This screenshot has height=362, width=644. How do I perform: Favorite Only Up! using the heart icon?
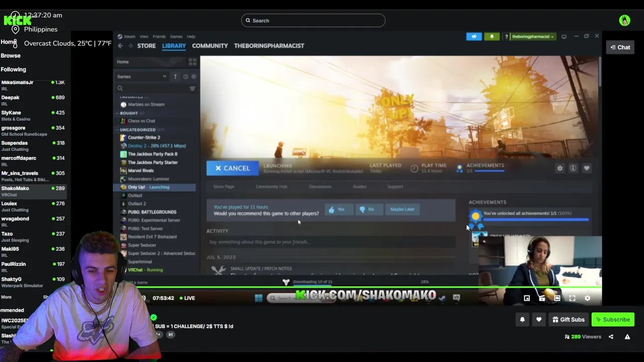pyautogui.click(x=587, y=168)
